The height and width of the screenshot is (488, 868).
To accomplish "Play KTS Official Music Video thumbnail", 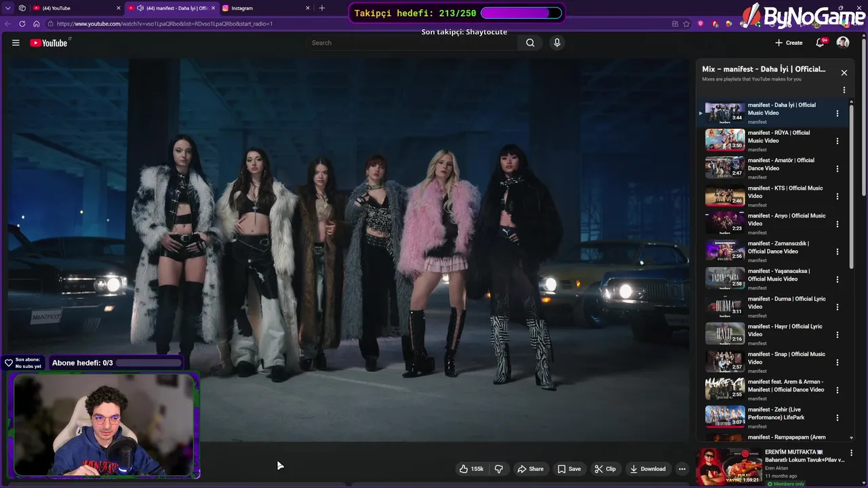I will coord(725,195).
